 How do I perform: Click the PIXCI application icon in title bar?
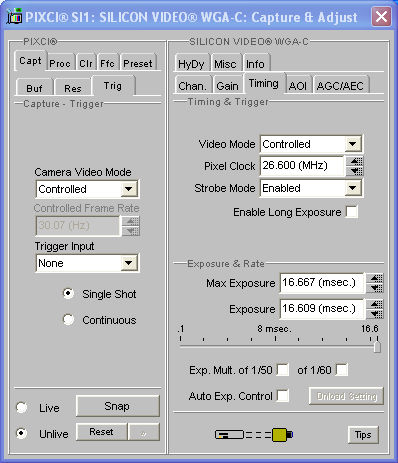tap(15, 16)
